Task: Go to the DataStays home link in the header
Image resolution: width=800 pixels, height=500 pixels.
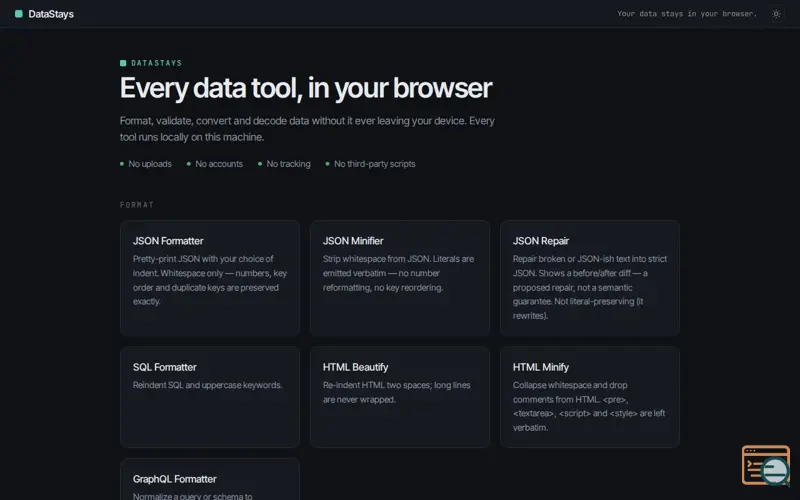Action: tap(44, 14)
